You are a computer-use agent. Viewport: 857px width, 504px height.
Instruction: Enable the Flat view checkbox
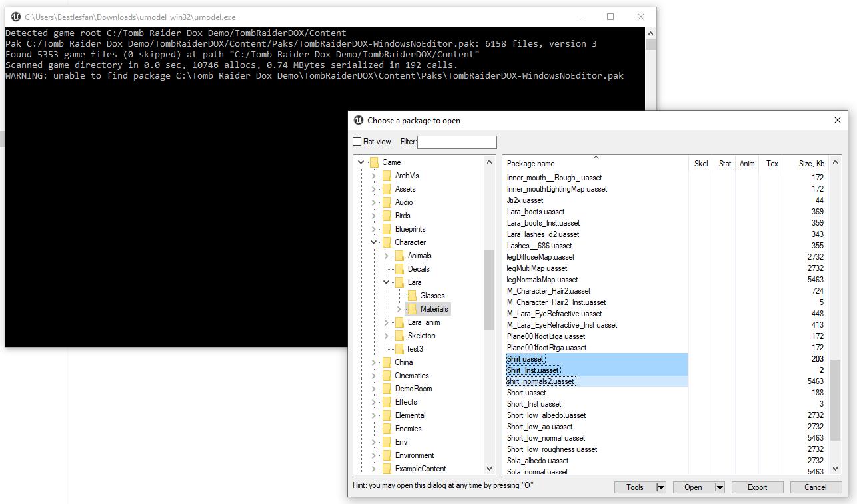(357, 142)
